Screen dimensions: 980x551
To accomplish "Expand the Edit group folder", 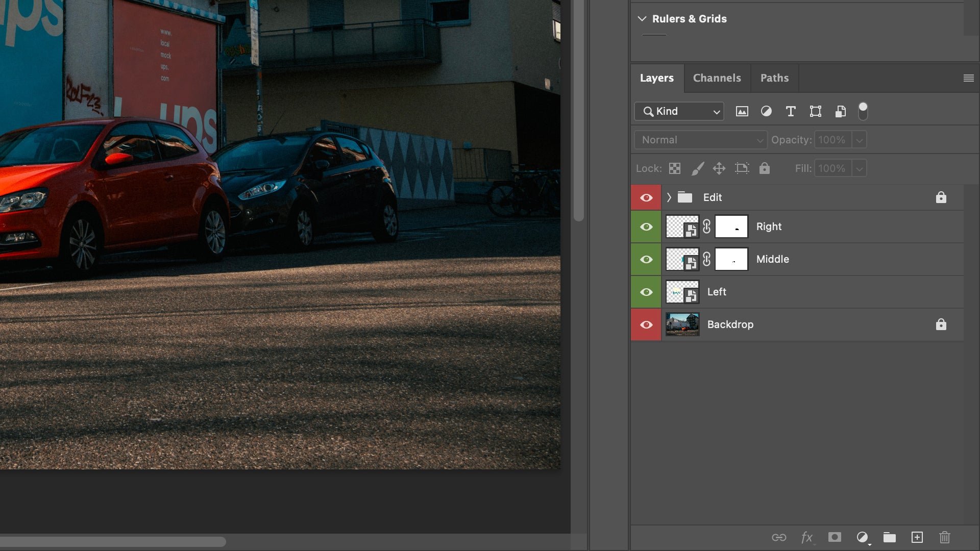I will pos(669,197).
